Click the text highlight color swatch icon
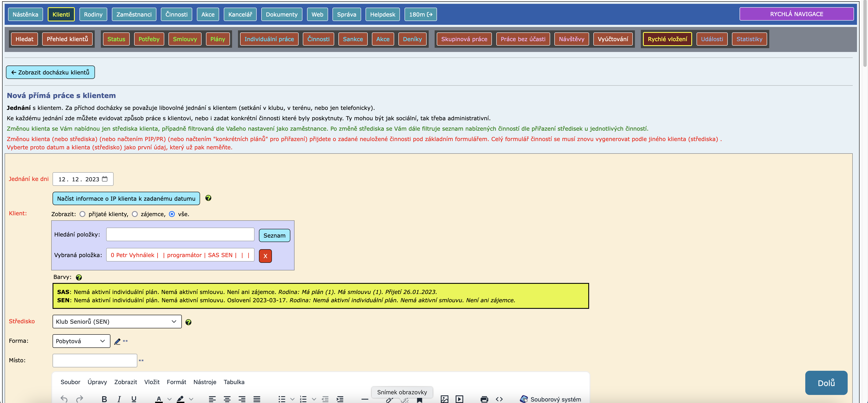 tap(180, 399)
